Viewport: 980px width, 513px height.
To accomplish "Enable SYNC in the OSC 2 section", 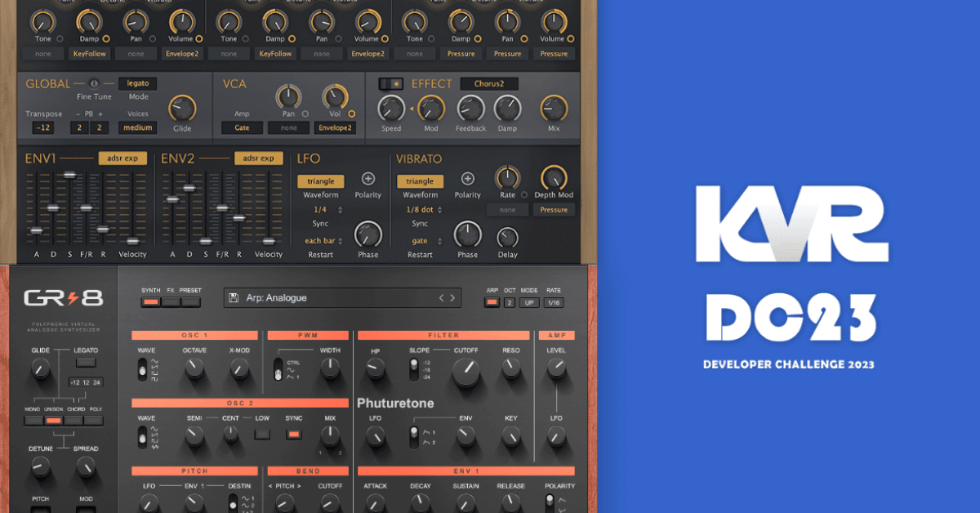I will 293,434.
